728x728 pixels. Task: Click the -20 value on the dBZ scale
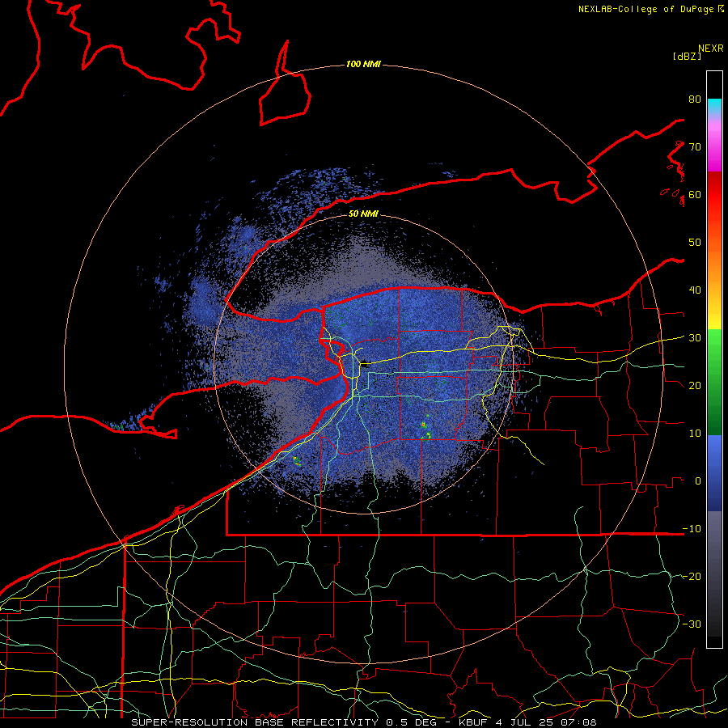(x=692, y=576)
